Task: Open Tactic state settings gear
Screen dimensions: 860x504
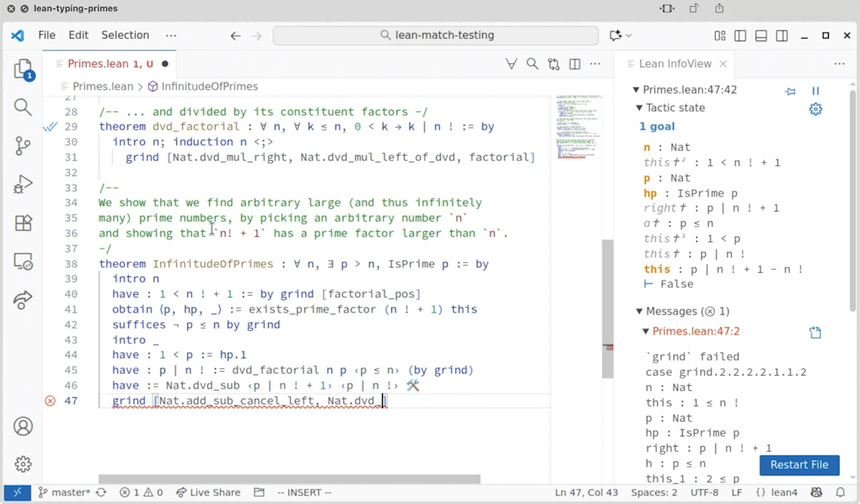Action: pyautogui.click(x=815, y=109)
